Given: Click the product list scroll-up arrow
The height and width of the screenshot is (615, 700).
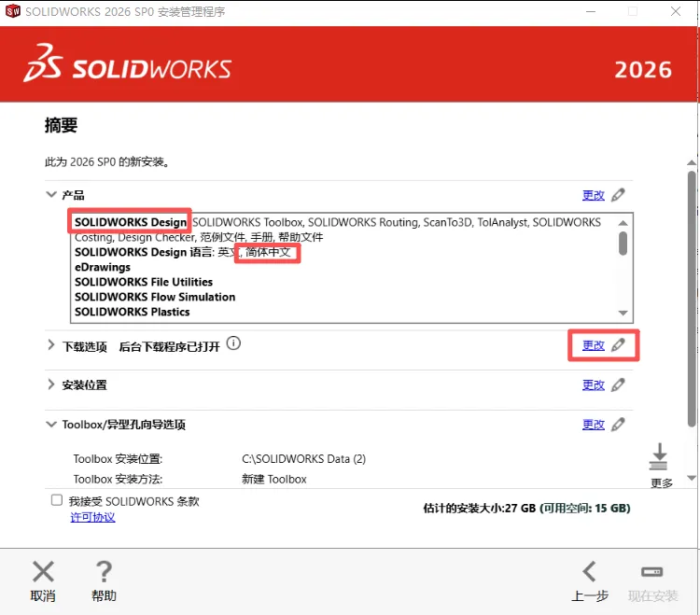Looking at the screenshot, I should [x=623, y=223].
